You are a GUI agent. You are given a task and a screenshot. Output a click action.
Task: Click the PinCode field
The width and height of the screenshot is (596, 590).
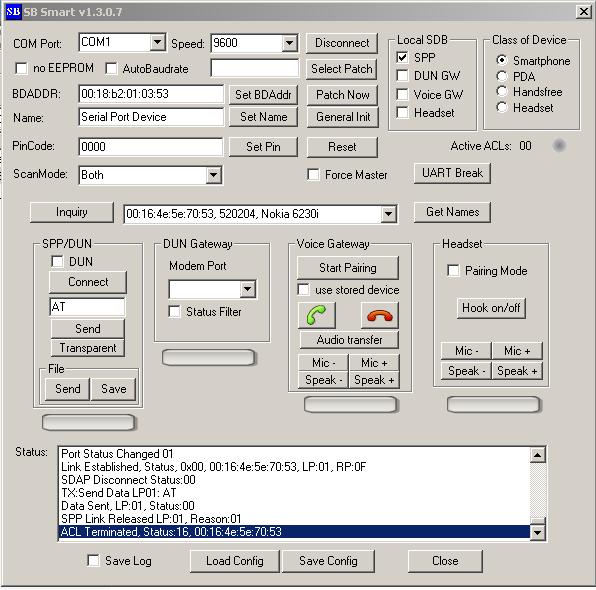(x=151, y=147)
